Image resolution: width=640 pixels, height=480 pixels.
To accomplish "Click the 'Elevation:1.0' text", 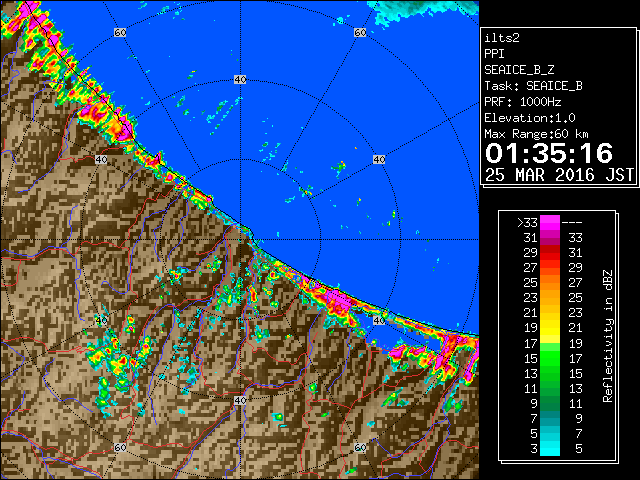I will [530, 118].
